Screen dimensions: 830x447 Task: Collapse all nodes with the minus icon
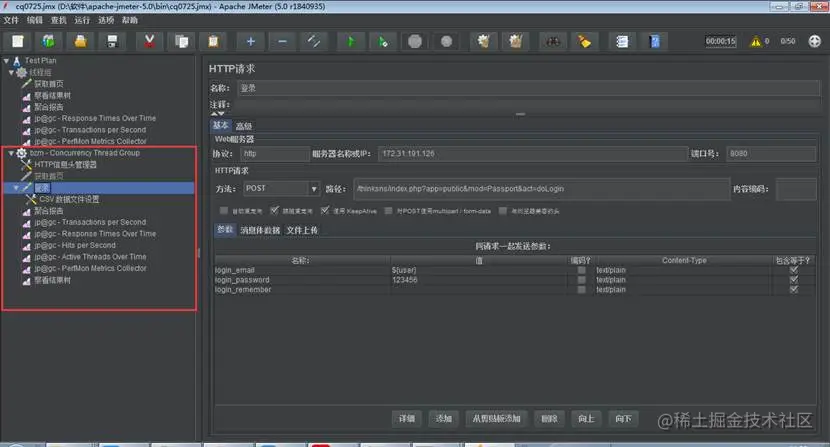[282, 41]
